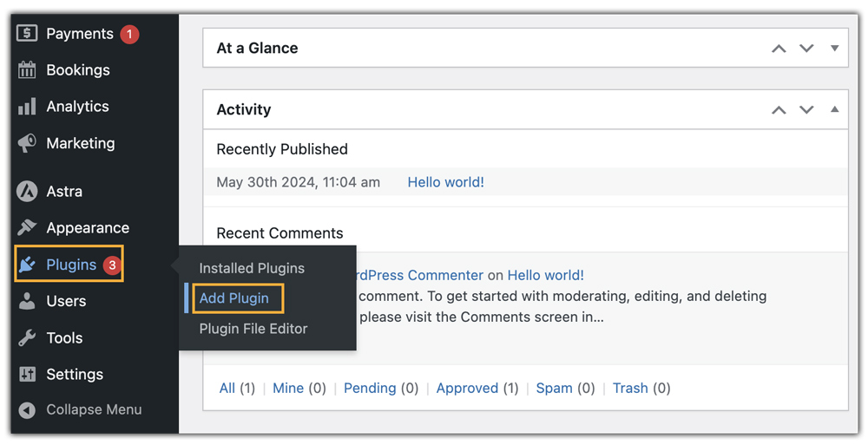Filter comments by Trash
The height and width of the screenshot is (445, 868).
point(630,388)
